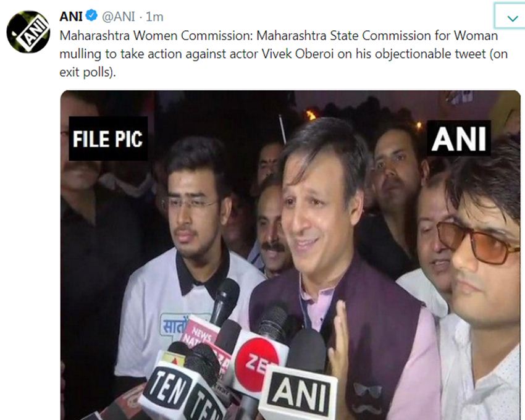Click the blue verified badge beside ANI
The width and height of the screenshot is (525, 420).
click(91, 15)
